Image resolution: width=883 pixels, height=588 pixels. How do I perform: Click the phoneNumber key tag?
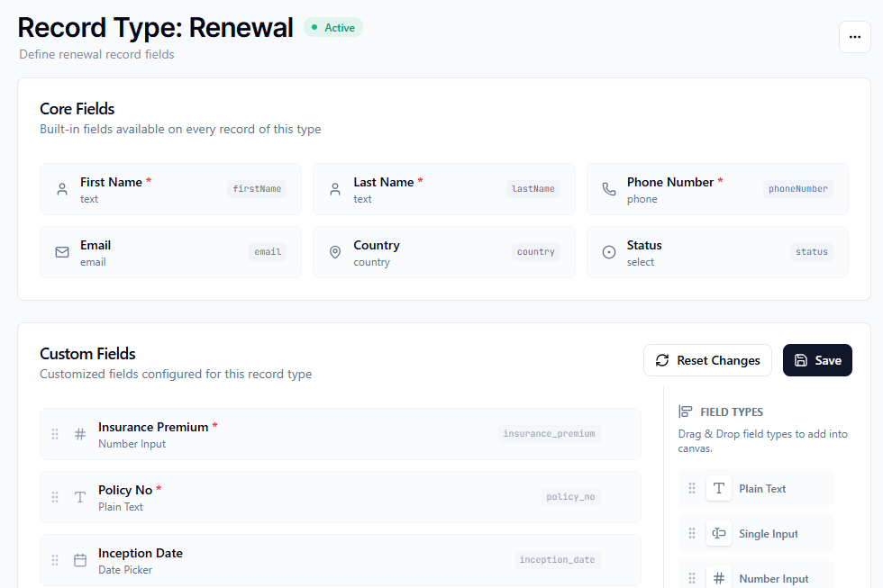798,189
